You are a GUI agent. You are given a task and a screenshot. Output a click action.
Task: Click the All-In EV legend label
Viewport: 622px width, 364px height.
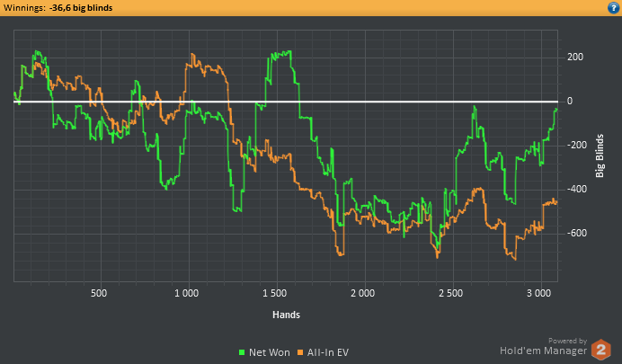pyautogui.click(x=328, y=352)
